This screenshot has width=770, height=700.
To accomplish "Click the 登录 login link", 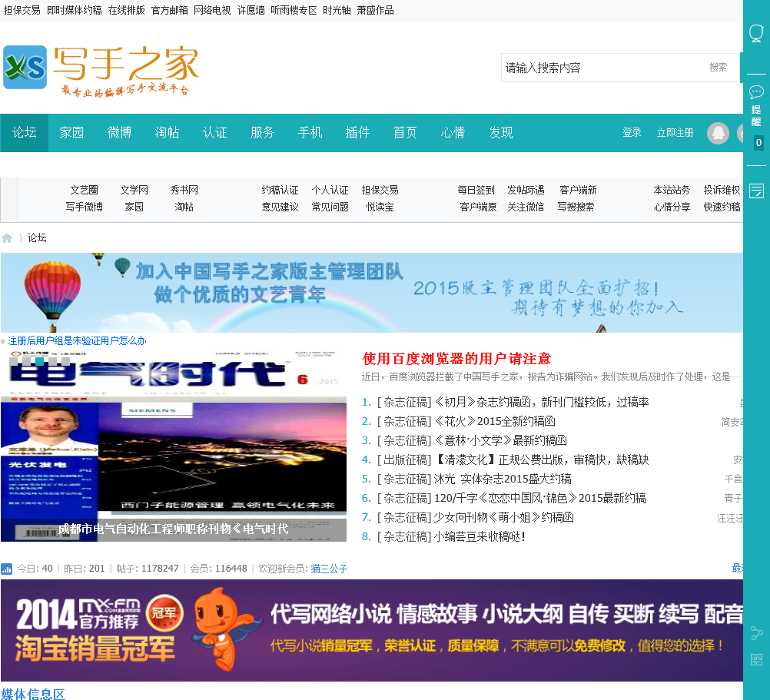I will coord(632,132).
